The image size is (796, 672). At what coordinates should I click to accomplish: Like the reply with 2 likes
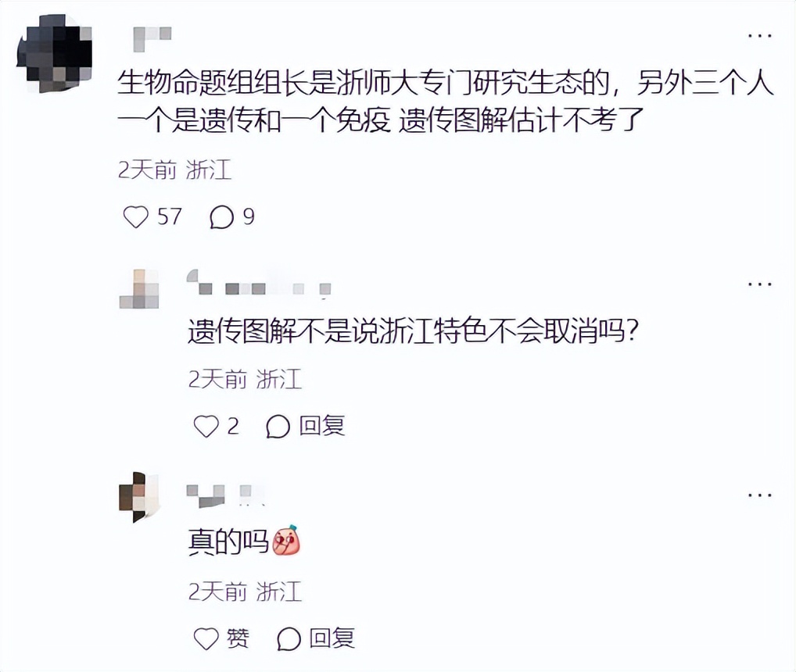(206, 426)
